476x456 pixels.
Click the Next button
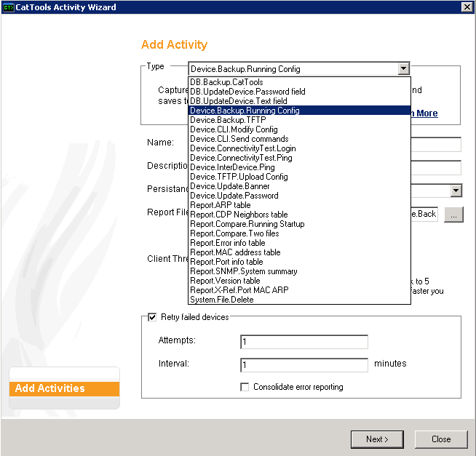point(377,439)
